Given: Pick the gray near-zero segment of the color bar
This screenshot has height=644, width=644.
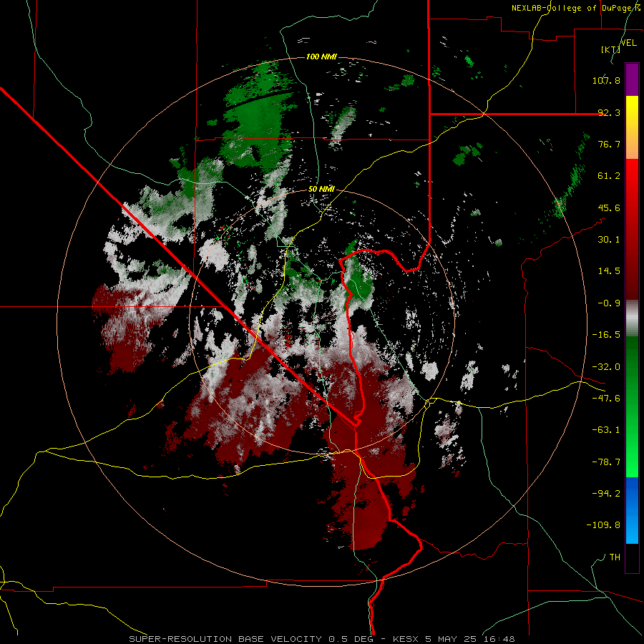Looking at the screenshot, I should click(x=632, y=318).
